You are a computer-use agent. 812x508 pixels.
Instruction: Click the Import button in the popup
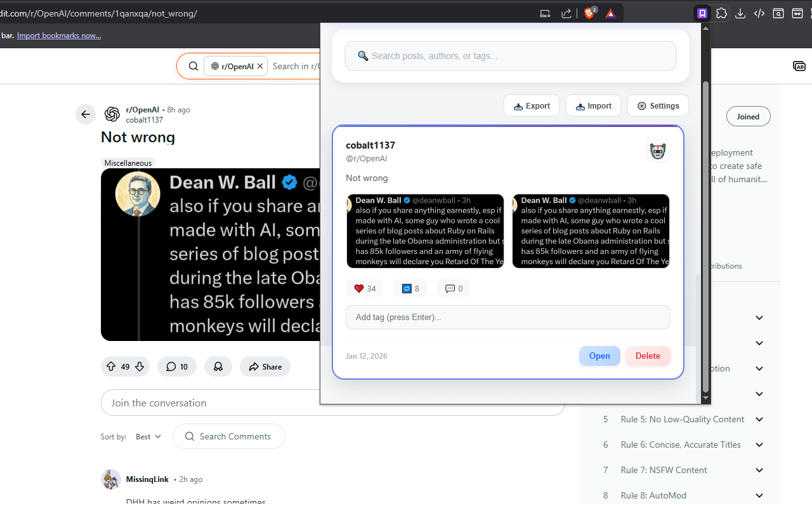click(593, 105)
